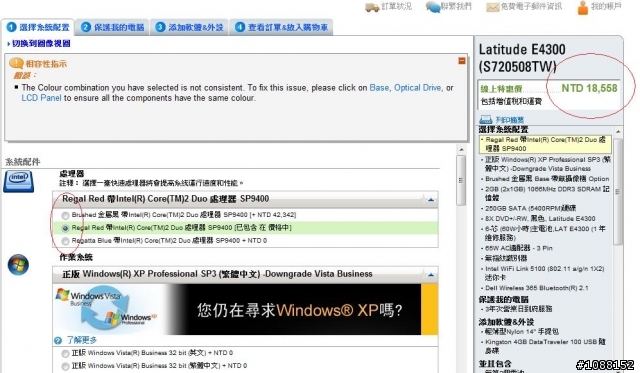Switch to 查看訂單&放入購物車 tab
This screenshot has height=373, width=640.
281,27
